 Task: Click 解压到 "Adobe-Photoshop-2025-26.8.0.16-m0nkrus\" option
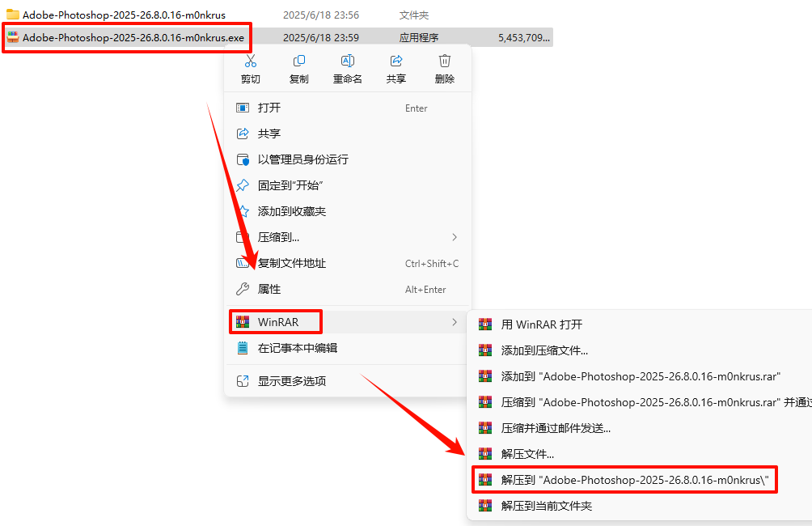pyautogui.click(x=624, y=480)
